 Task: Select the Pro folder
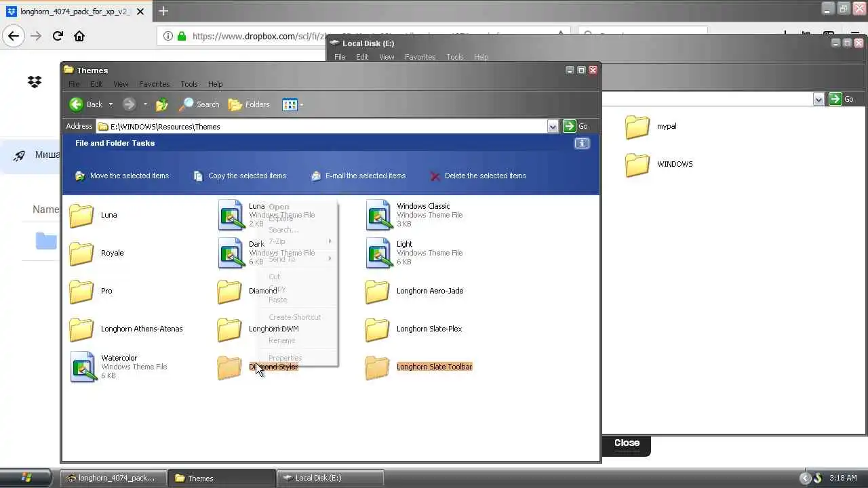click(91, 291)
